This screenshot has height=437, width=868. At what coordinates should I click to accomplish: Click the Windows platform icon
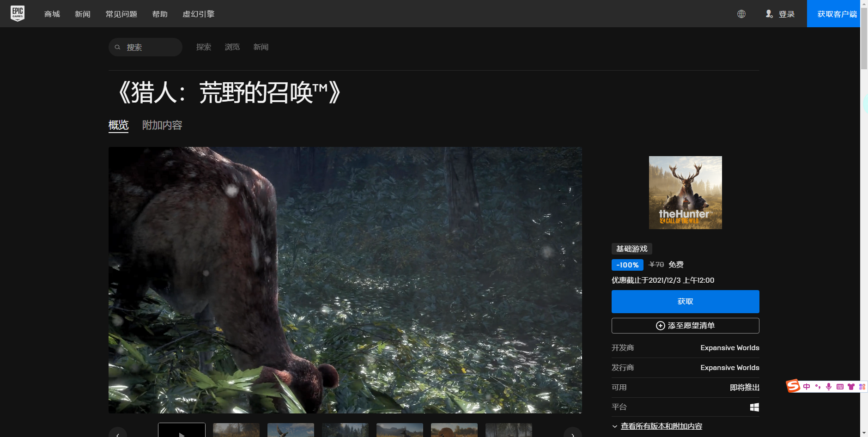pos(755,407)
